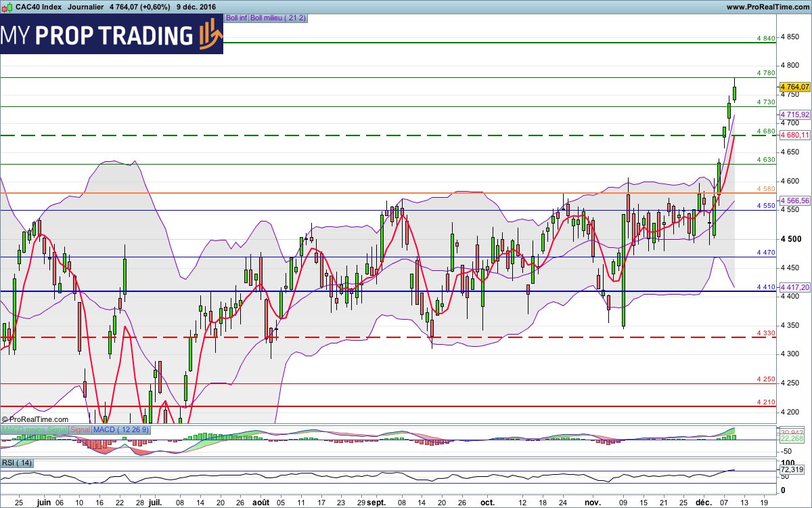Click the orange bar-chart icon in My Prop Trading logo
Screen dimensions: 812x508
[206, 35]
